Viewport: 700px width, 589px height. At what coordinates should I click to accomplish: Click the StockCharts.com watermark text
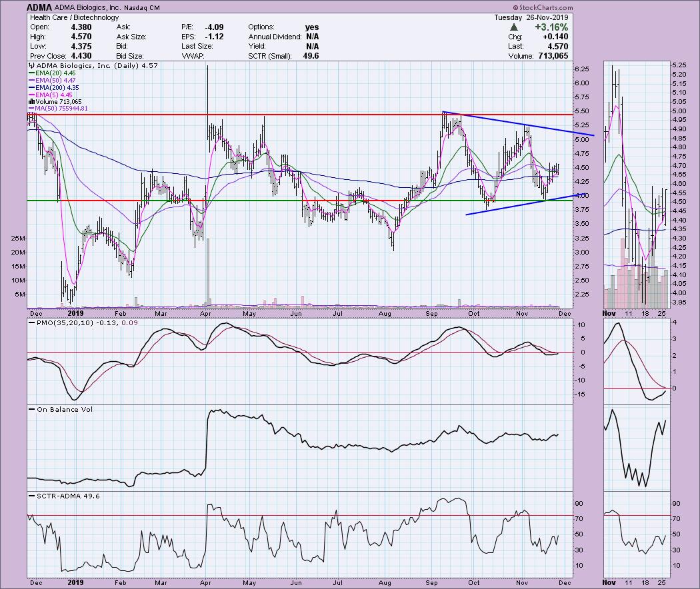tap(543, 7)
